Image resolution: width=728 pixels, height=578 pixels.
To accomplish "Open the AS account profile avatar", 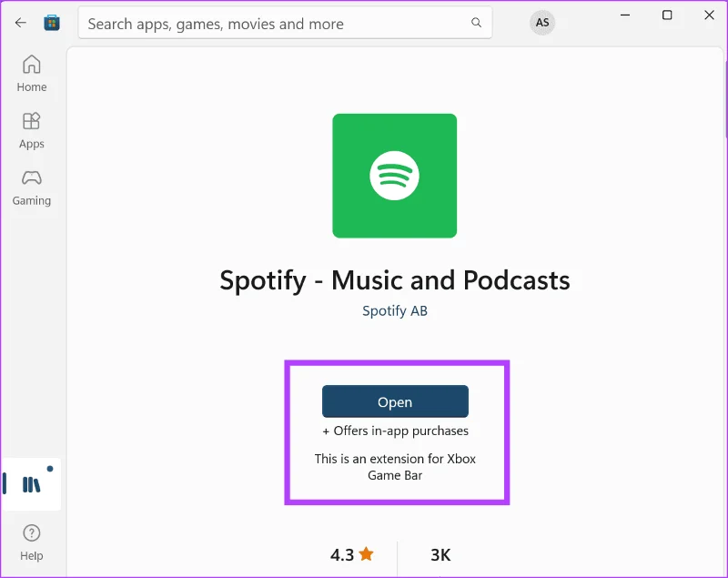I will click(541, 22).
